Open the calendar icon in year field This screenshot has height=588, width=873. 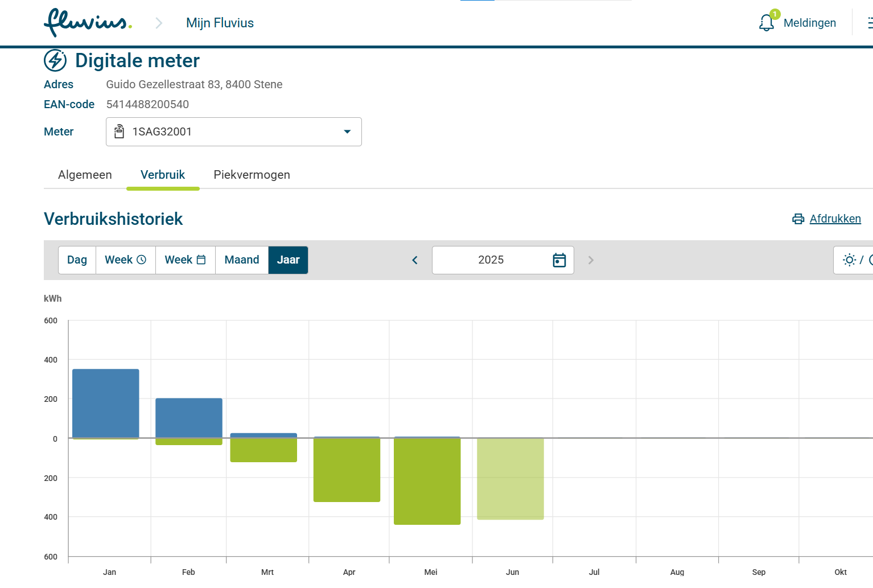(559, 260)
